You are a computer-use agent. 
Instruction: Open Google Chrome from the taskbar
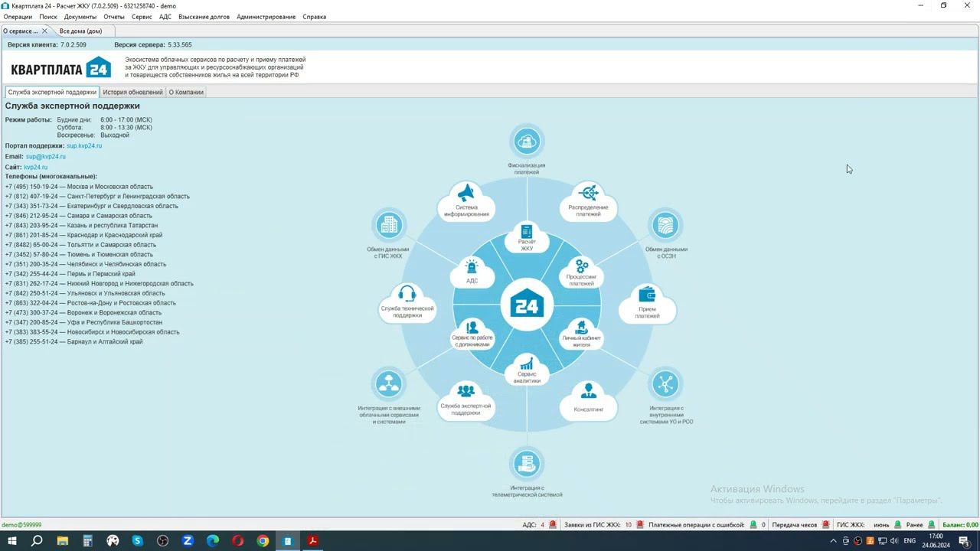(263, 541)
